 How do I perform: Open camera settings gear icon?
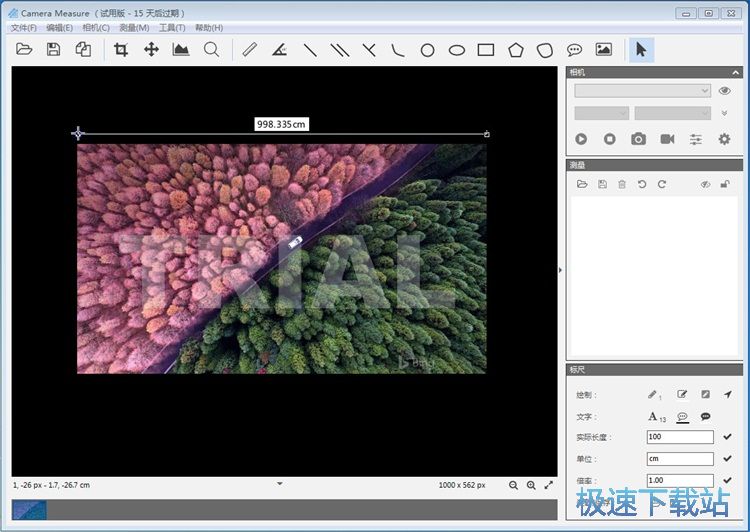(725, 139)
